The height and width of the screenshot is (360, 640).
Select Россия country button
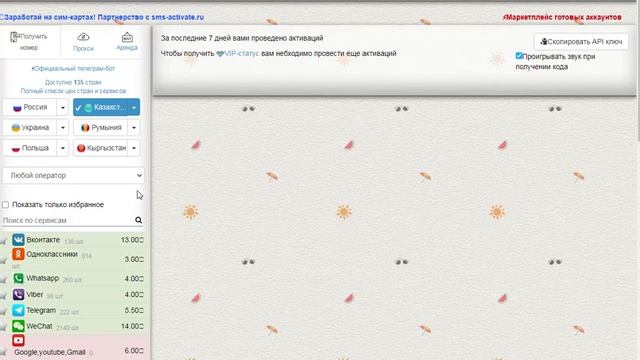pos(29,107)
